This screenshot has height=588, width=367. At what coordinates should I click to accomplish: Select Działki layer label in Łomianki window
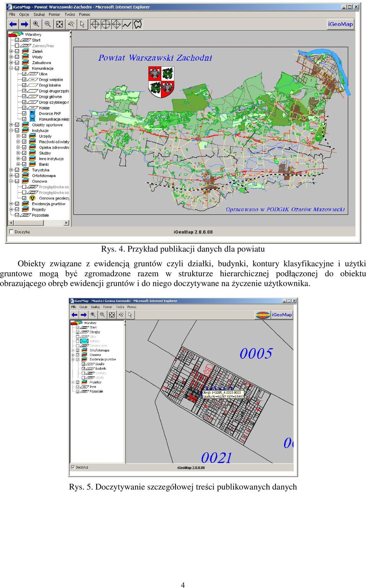(x=100, y=364)
